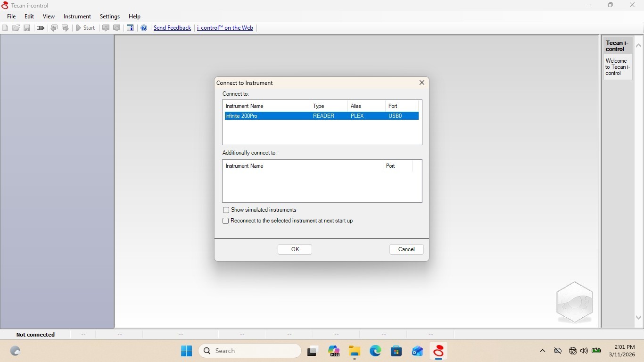644x362 pixels.
Task: Click Port header in Additionally connect to list
Action: (398, 166)
